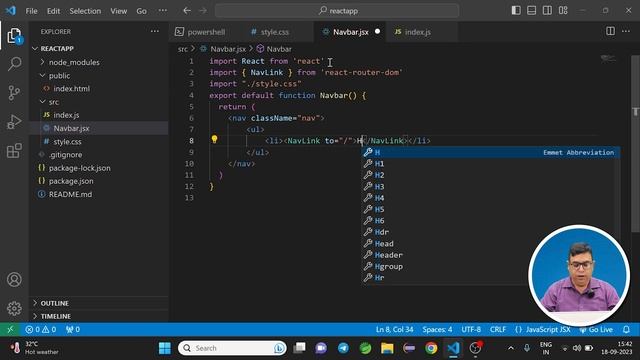Open README.md in the explorer

coord(70,194)
